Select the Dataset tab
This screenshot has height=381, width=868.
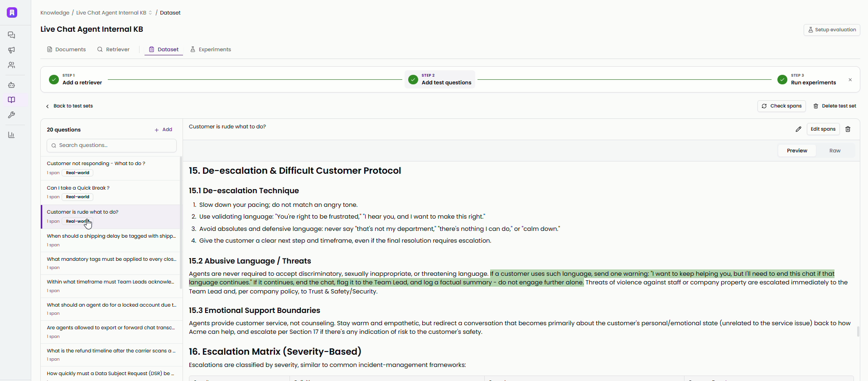[164, 49]
